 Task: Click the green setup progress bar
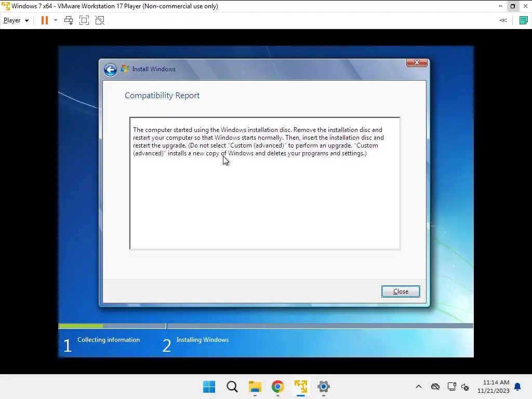[81, 326]
